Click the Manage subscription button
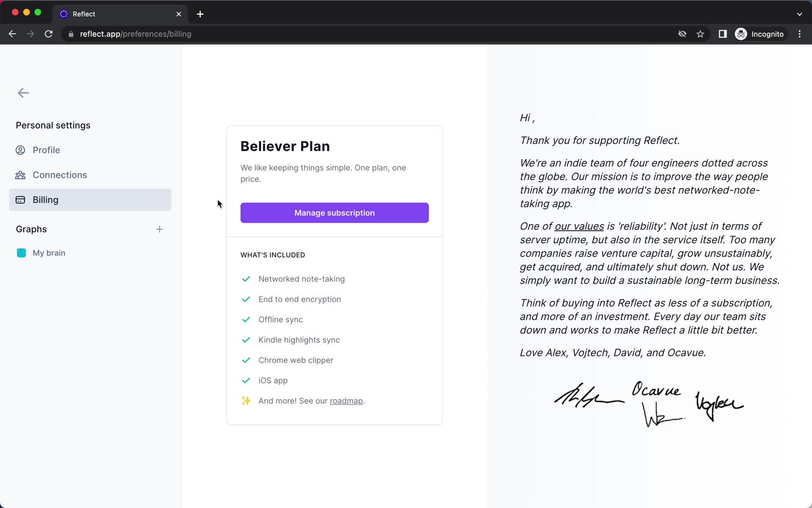Image resolution: width=812 pixels, height=508 pixels. point(335,213)
